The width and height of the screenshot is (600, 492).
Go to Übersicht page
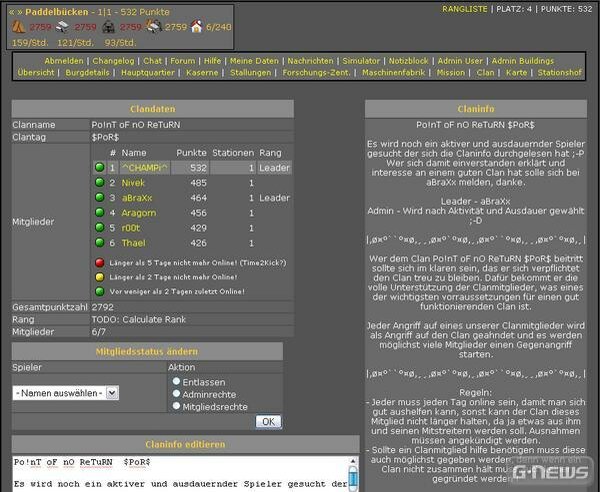coord(36,72)
